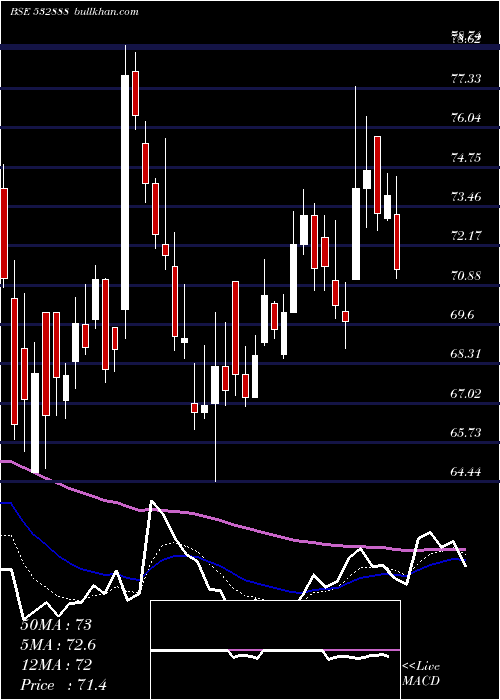Click the 12MA : 72 reading
Screen dimensions: 500x700
56,665
